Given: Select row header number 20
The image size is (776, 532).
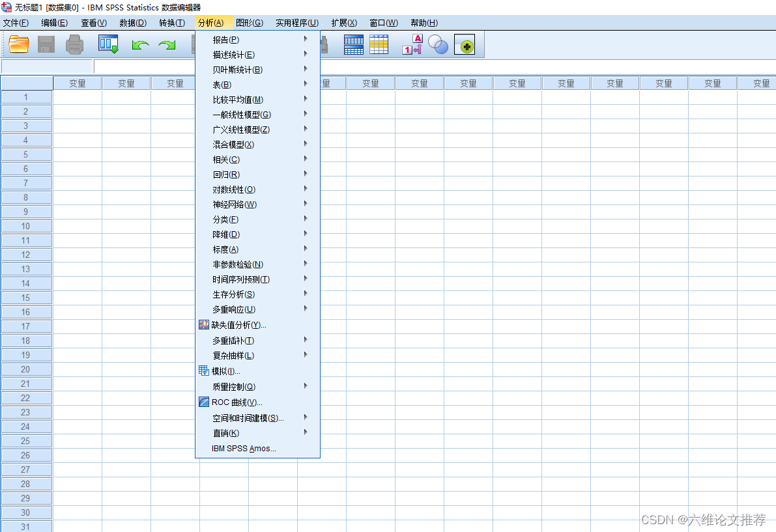Looking at the screenshot, I should [x=26, y=369].
